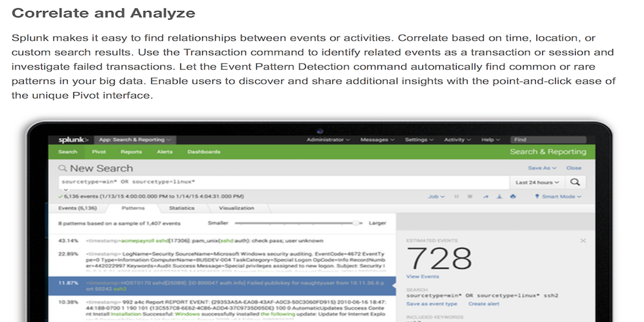Click the View Events link
Image resolution: width=644 pixels, height=322 pixels.
(422, 276)
